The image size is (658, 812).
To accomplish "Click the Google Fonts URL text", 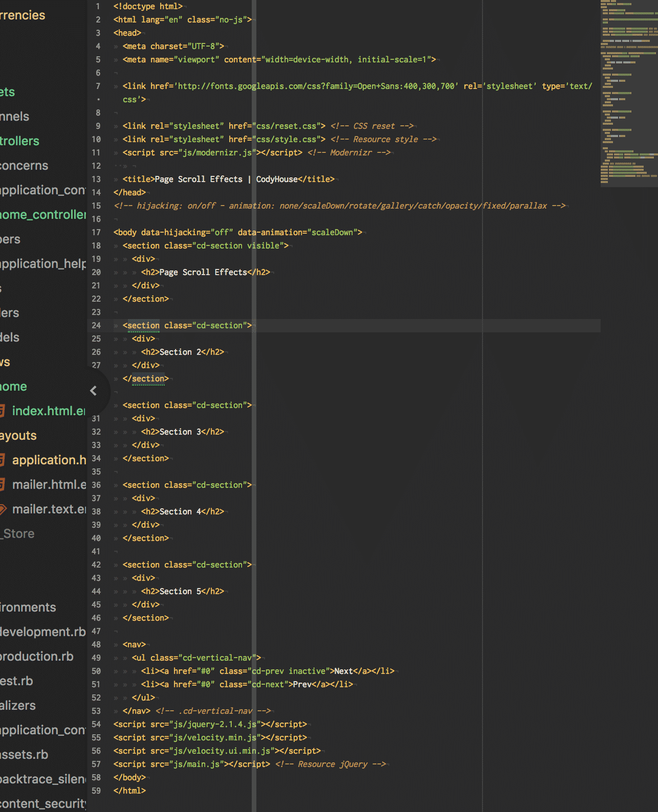I will coord(316,86).
